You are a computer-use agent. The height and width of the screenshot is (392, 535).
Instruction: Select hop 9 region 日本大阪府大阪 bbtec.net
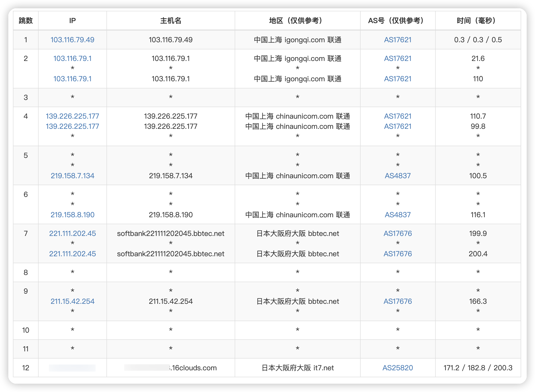click(297, 301)
